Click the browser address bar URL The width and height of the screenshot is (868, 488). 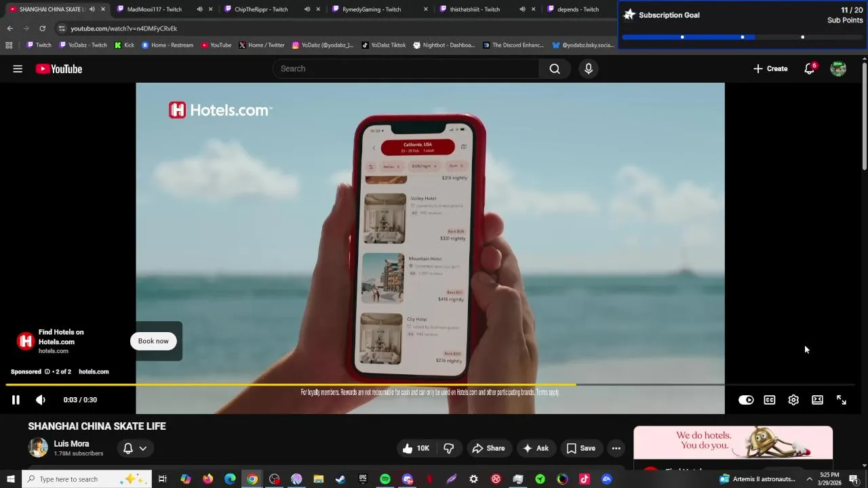point(123,28)
